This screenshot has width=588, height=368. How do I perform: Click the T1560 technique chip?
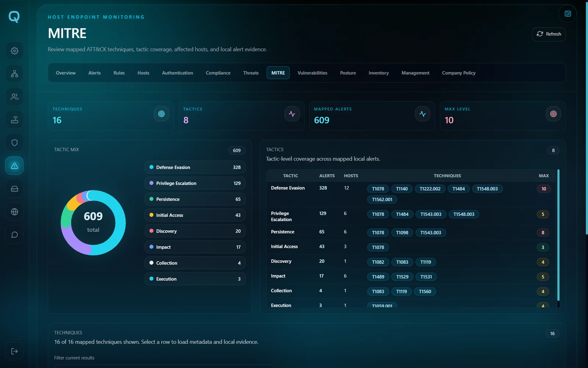pyautogui.click(x=425, y=291)
